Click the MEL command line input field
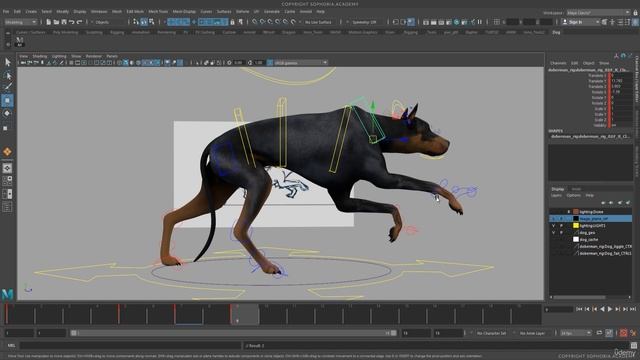Image resolution: width=640 pixels, height=360 pixels. click(130, 346)
